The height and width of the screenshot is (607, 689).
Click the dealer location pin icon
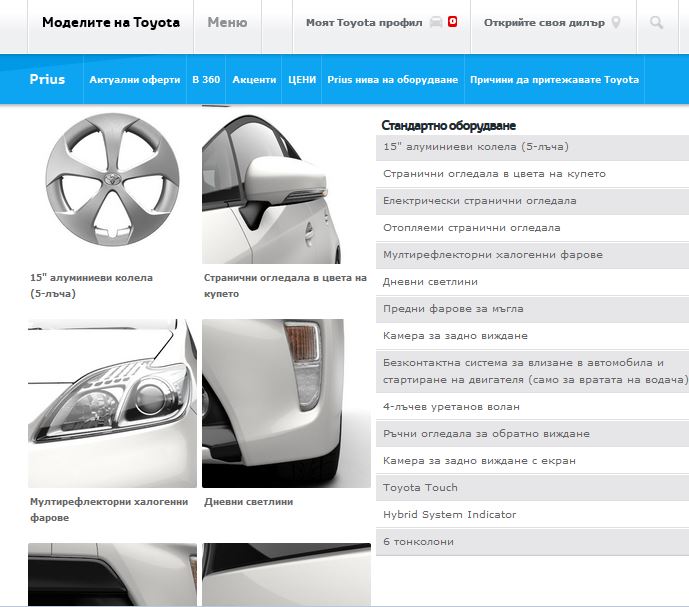tap(616, 22)
